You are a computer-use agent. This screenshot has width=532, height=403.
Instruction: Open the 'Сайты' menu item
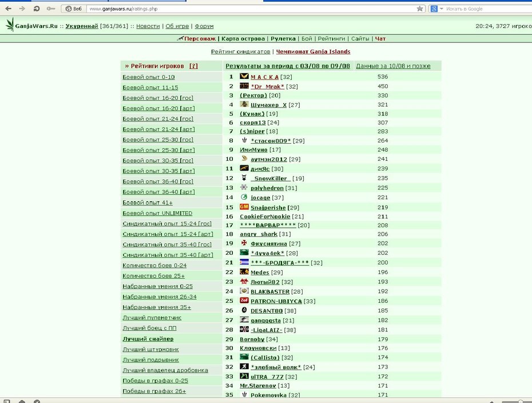(x=360, y=39)
